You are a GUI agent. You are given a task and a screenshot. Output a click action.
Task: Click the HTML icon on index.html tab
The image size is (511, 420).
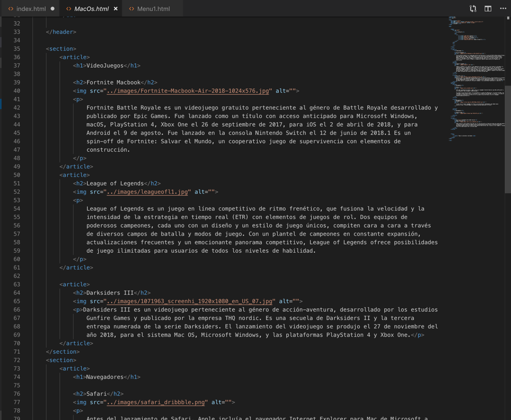click(12, 8)
